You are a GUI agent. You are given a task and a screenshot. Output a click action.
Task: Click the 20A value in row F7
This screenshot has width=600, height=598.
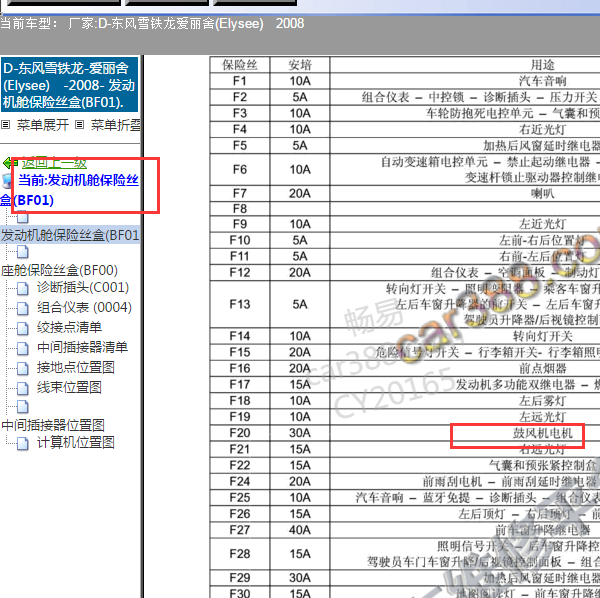click(300, 194)
